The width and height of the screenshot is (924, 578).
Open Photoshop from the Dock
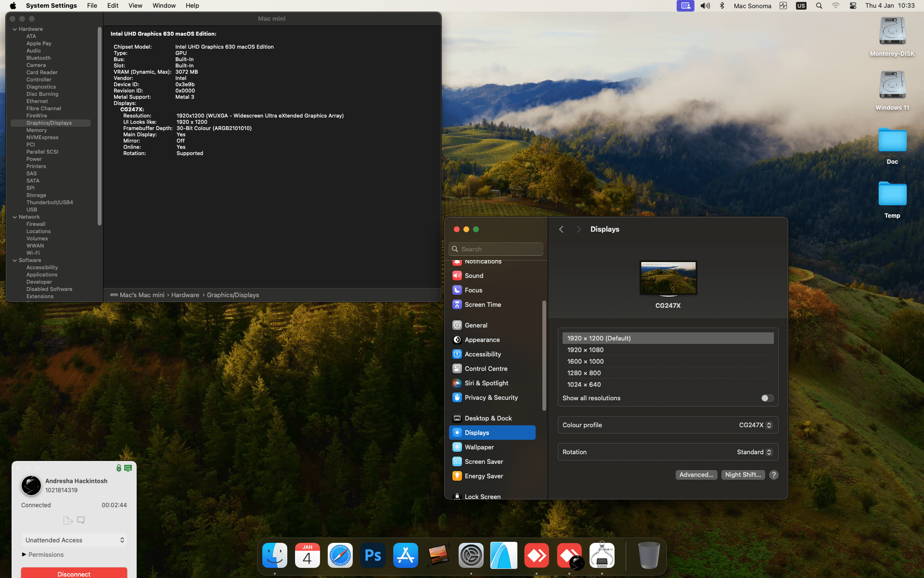tap(373, 555)
